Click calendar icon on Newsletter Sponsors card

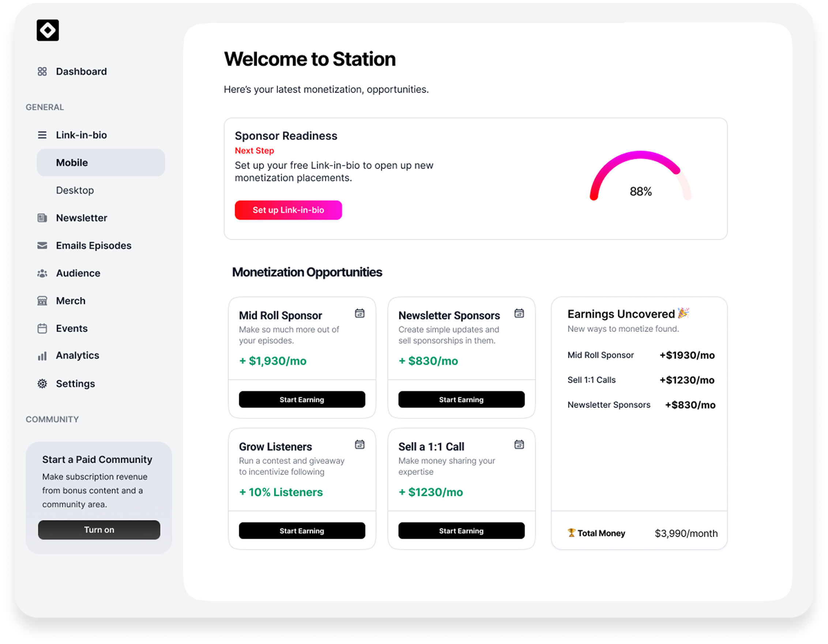click(519, 313)
